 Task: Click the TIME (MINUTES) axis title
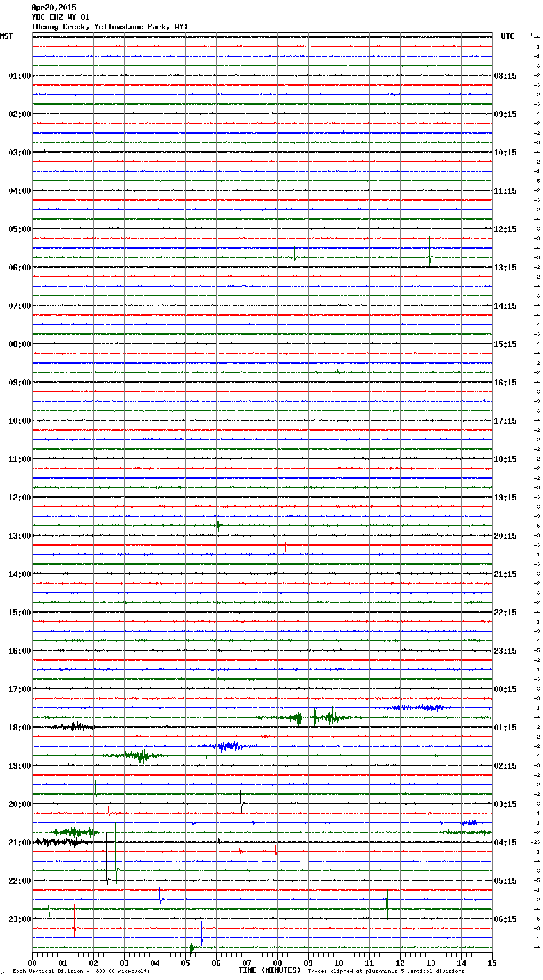pyautogui.click(x=270, y=970)
